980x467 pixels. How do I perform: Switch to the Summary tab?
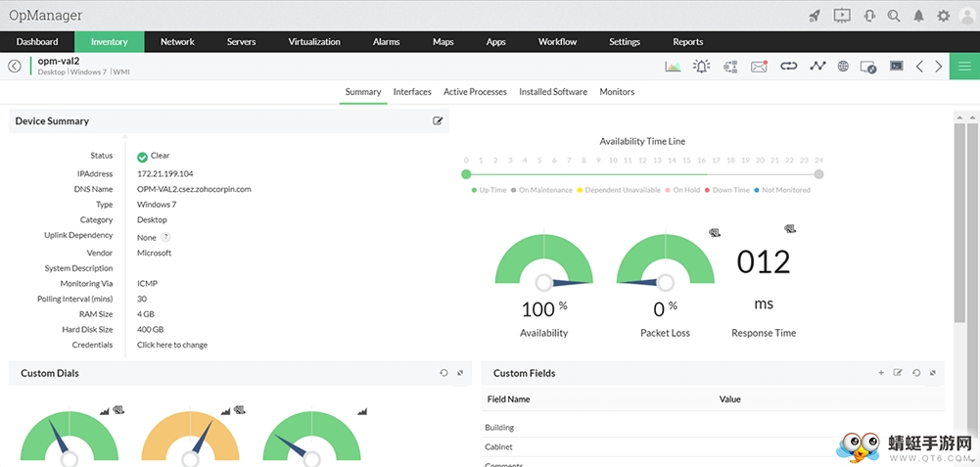pos(363,92)
